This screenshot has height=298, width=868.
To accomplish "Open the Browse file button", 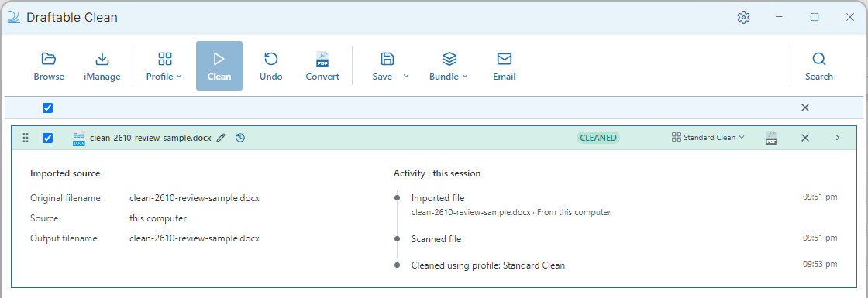I will coord(49,67).
